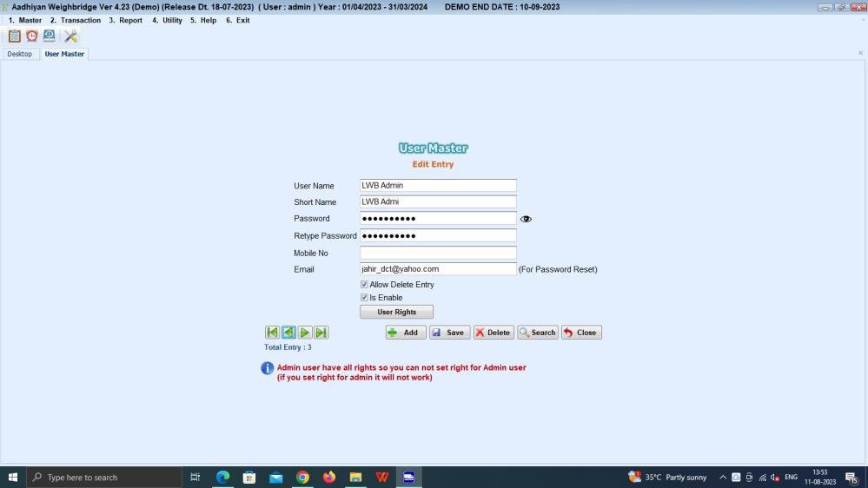
Task: Show password using the eye icon
Action: pyautogui.click(x=526, y=219)
